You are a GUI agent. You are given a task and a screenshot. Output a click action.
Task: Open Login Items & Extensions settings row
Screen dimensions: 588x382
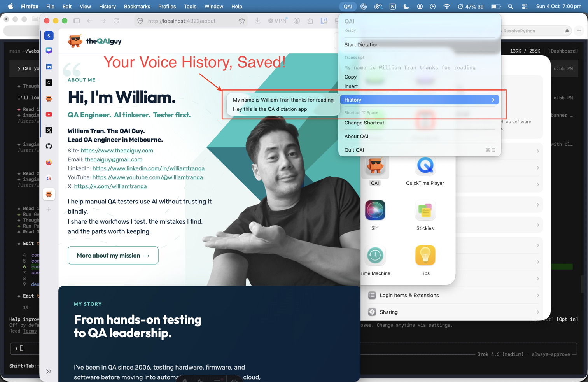(x=454, y=296)
